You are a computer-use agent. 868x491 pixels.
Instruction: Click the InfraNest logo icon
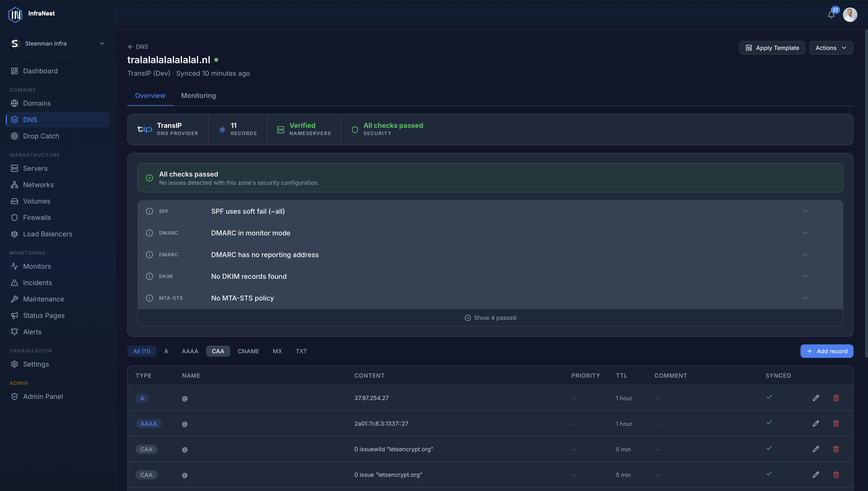point(15,14)
